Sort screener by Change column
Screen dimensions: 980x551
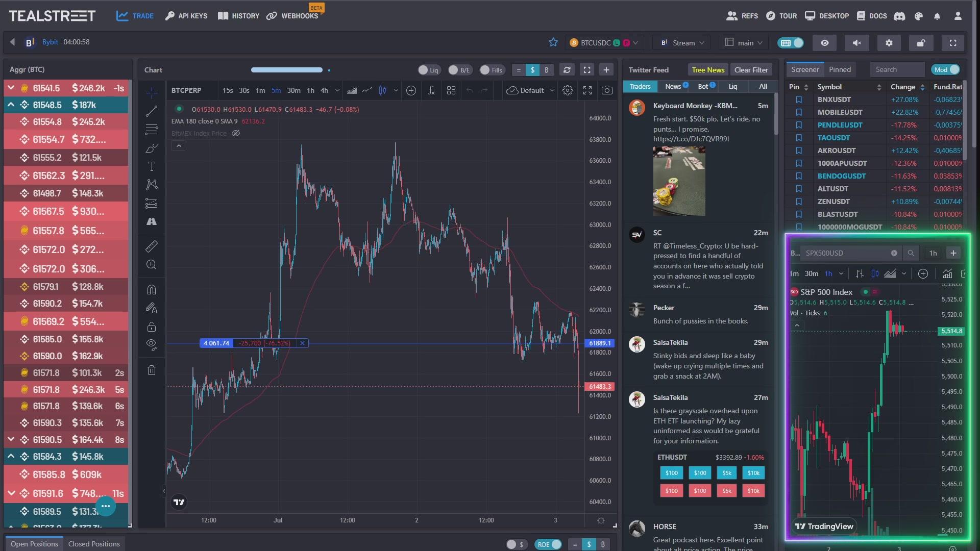pos(908,87)
